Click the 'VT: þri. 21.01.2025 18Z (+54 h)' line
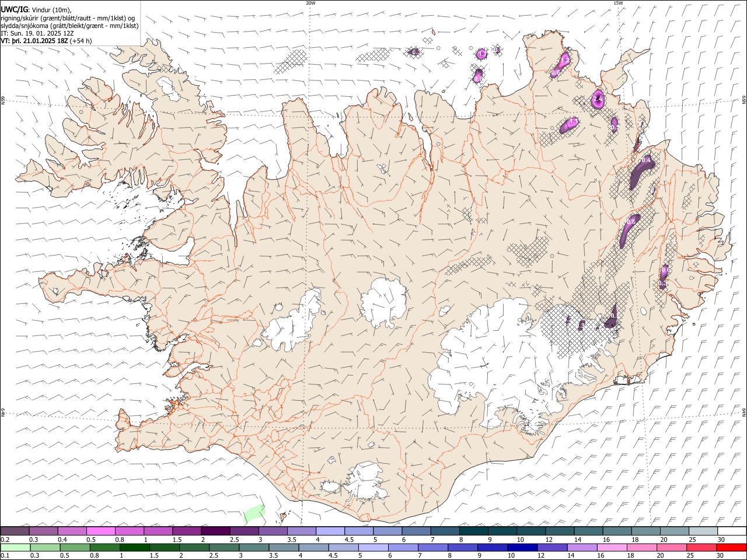The image size is (747, 560). (x=46, y=41)
